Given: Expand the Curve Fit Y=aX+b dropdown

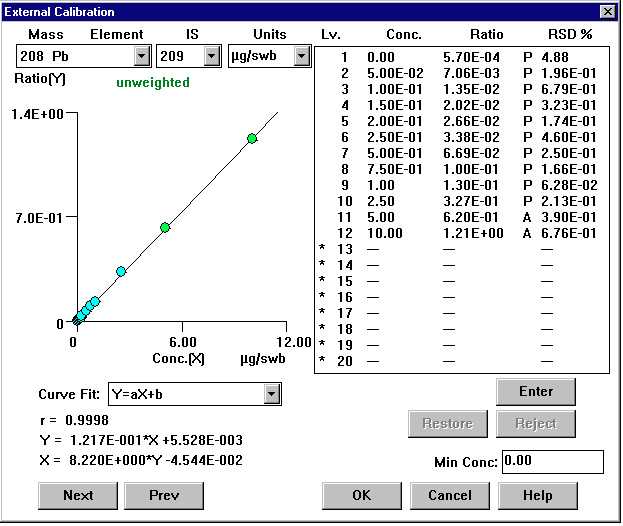Looking at the screenshot, I should coord(271,394).
